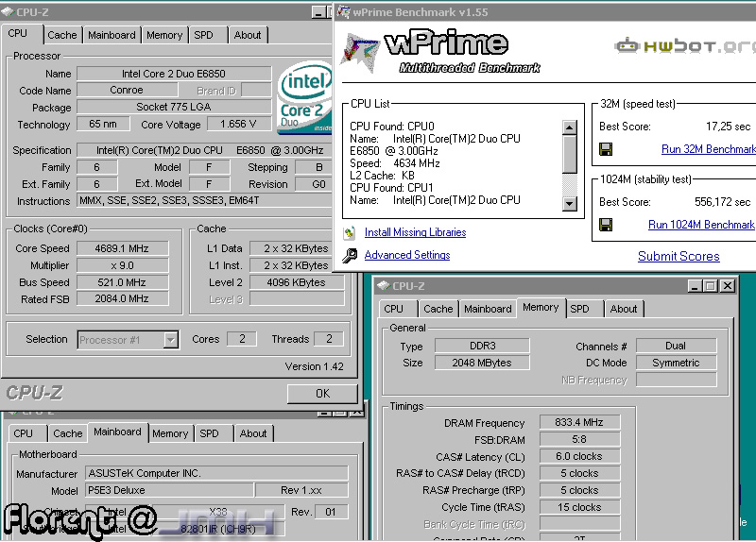Image resolution: width=756 pixels, height=542 pixels.
Task: Switch to Cache tab in top CPU-Z window
Action: (x=62, y=35)
